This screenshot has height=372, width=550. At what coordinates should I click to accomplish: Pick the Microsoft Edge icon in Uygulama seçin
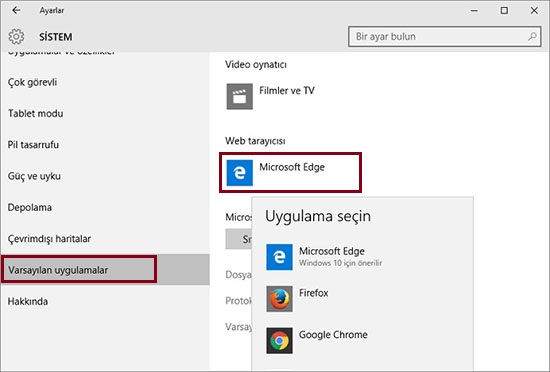(279, 257)
